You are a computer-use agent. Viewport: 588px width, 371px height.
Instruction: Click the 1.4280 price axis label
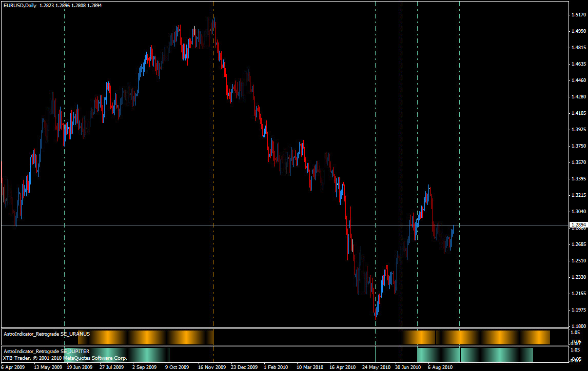pos(579,97)
